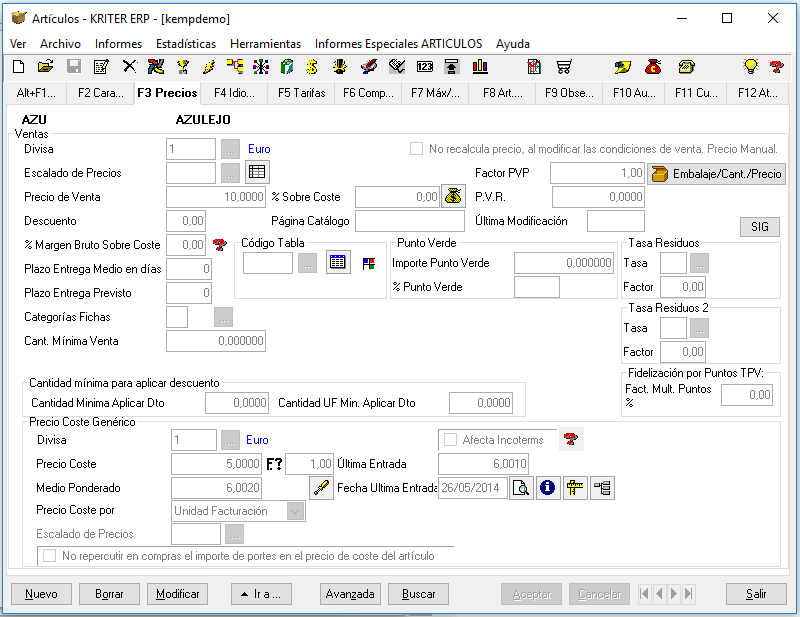Click the tree list icon beside ruler icon
Viewport: 800px width, 617px height.
point(603,487)
